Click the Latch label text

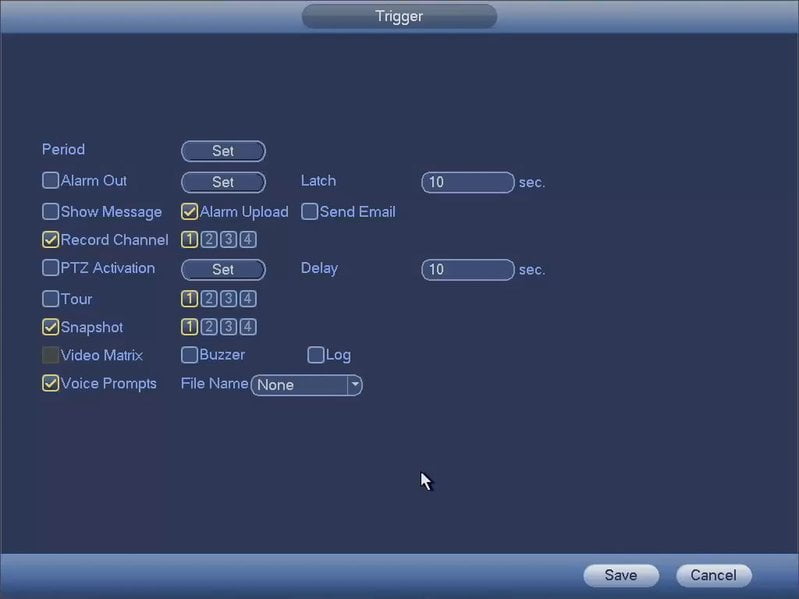(318, 181)
